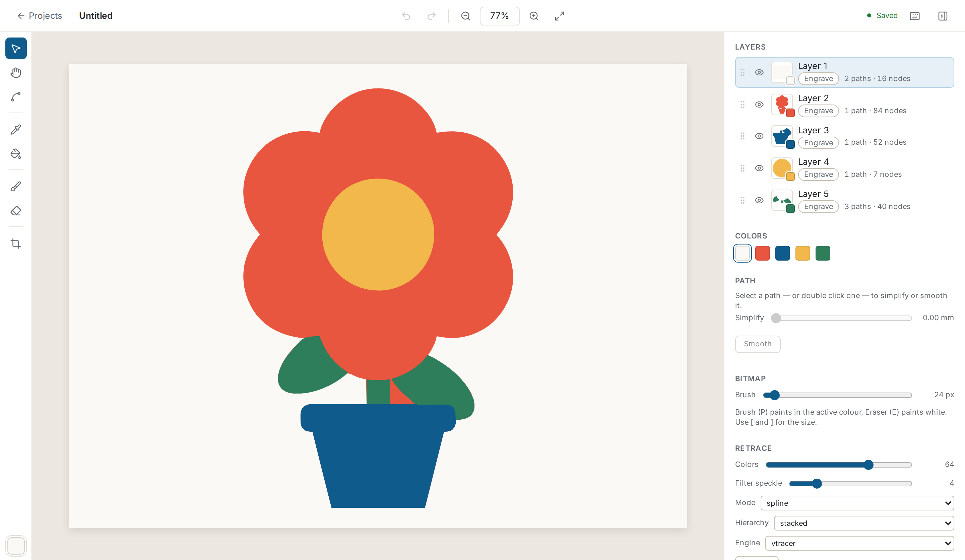
Task: Select the yellow color swatch
Action: pos(802,253)
